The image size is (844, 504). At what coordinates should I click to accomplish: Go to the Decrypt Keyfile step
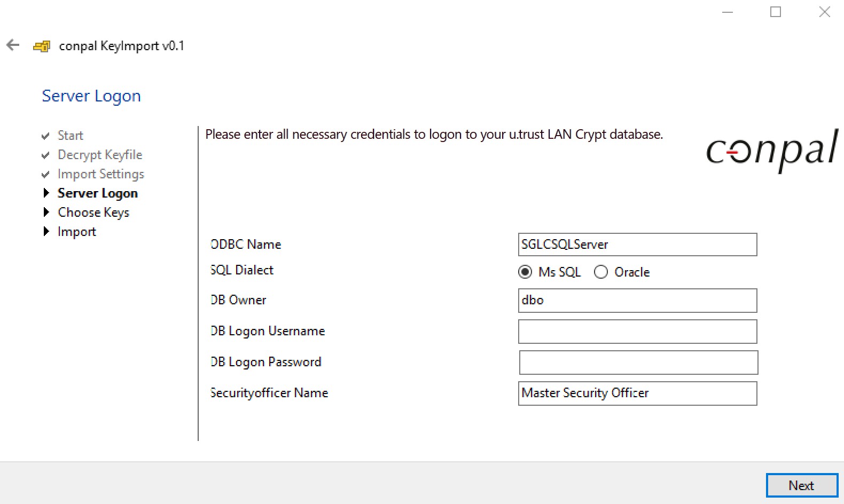pos(100,155)
